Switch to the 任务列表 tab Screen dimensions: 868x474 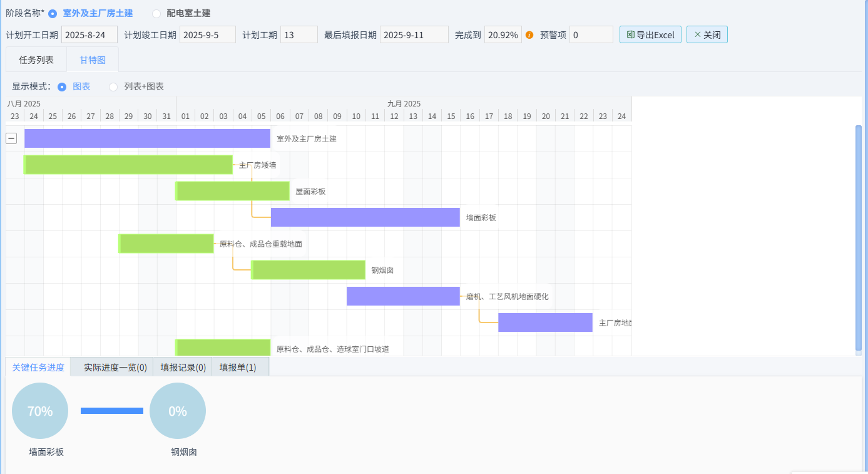click(x=36, y=60)
